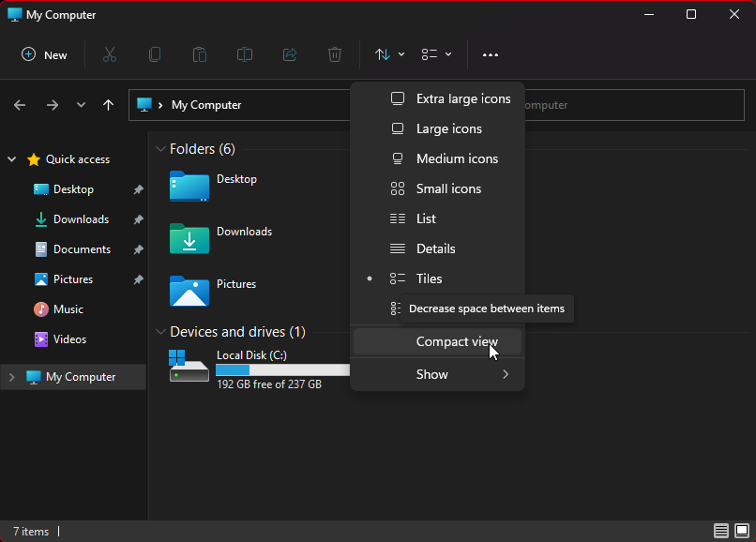Click the Rename icon in toolbar
The width and height of the screenshot is (756, 542).
point(245,54)
